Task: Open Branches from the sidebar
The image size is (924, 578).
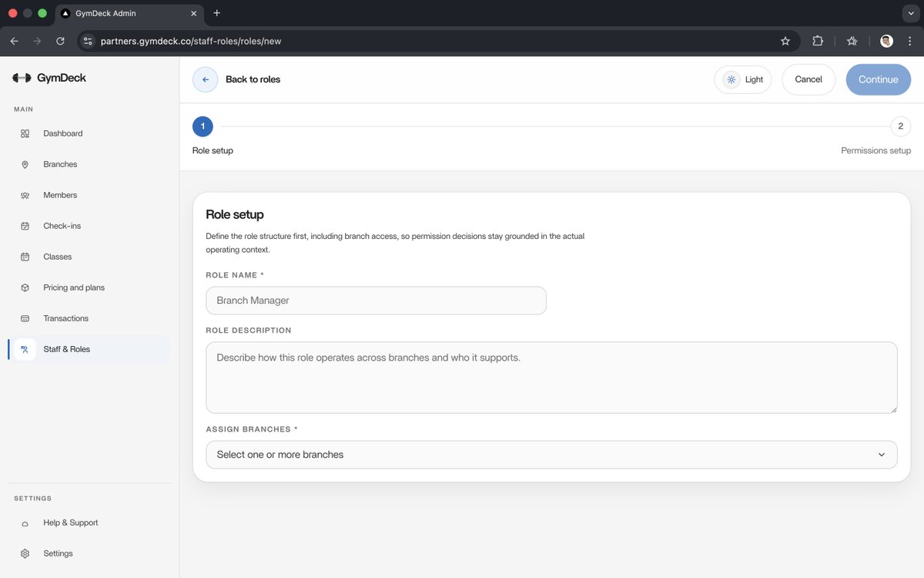Action: point(89,164)
